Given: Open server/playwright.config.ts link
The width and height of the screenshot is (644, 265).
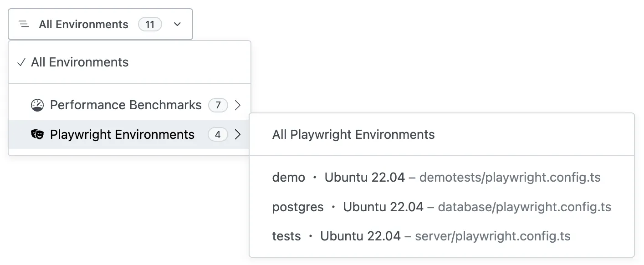Looking at the screenshot, I should tap(494, 236).
